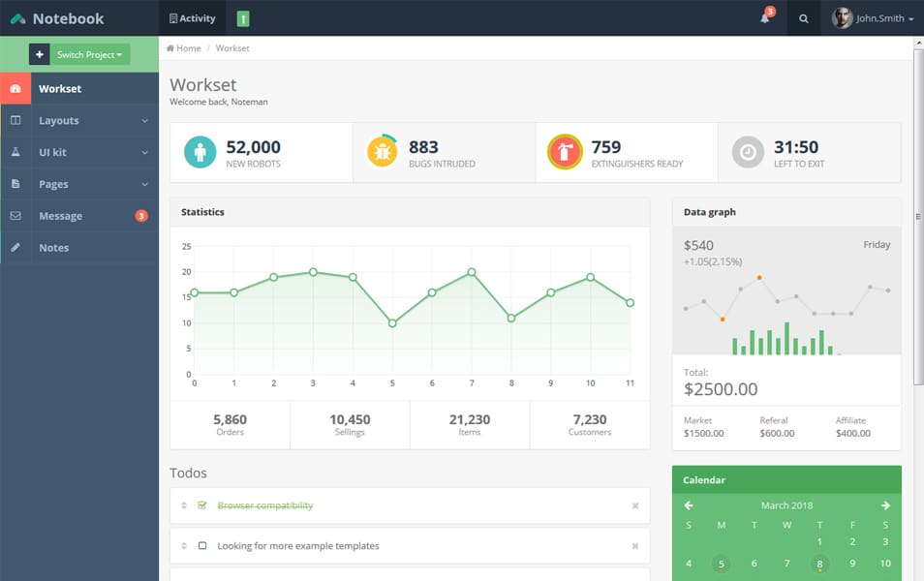Screen dimensions: 924x581
Task: Click the Activity link in the top bar
Action: click(193, 17)
